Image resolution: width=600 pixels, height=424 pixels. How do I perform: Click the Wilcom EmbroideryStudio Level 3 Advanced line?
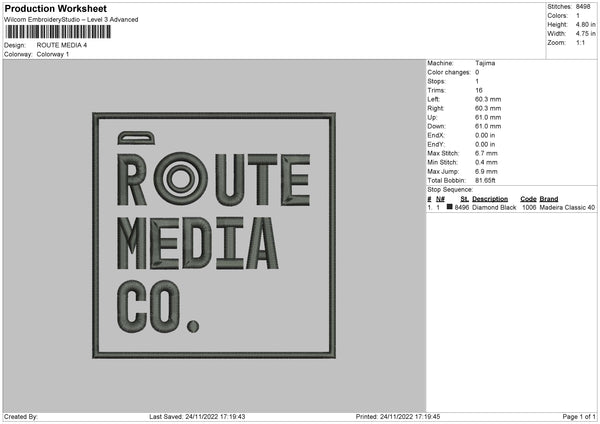(71, 20)
